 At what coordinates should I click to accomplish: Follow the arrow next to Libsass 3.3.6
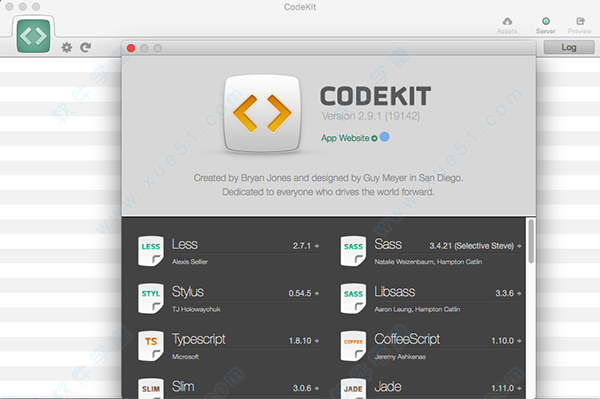(x=519, y=293)
